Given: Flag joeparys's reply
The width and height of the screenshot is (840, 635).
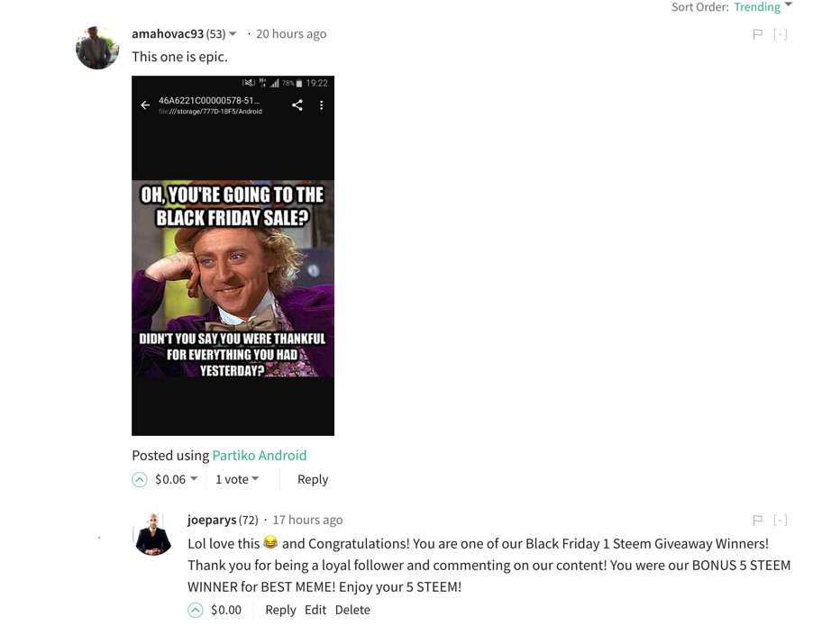Looking at the screenshot, I should [x=757, y=520].
